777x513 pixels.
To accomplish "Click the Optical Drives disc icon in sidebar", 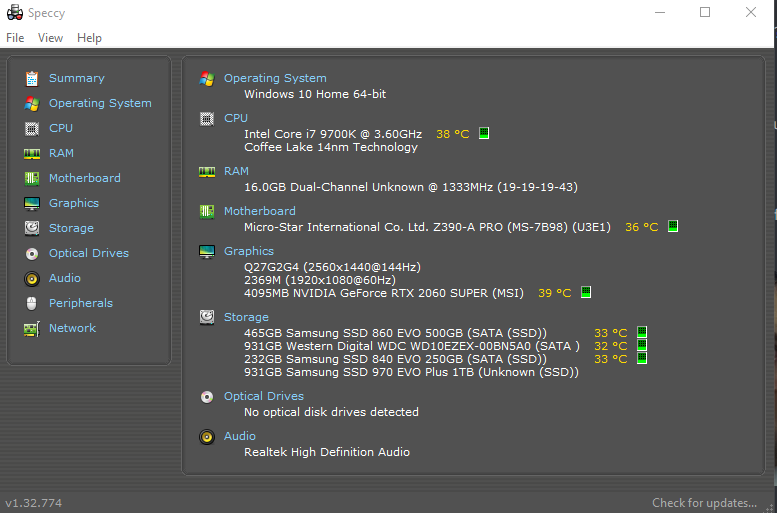I will 32,254.
